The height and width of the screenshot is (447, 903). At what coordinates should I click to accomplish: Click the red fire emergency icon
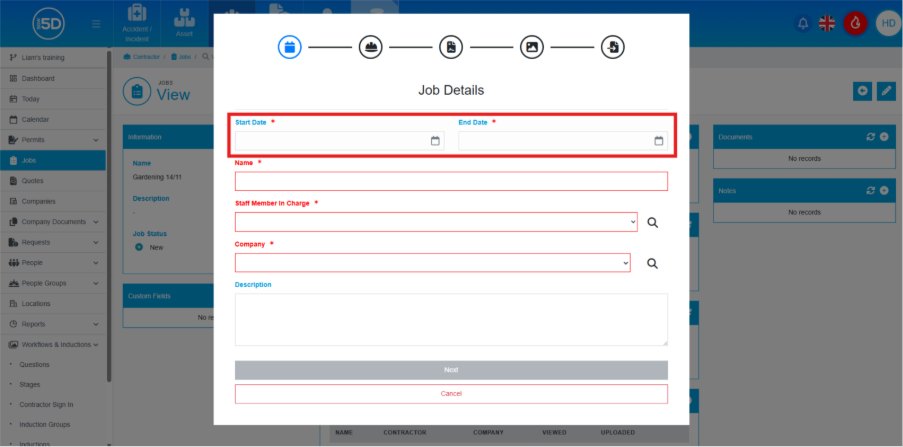[x=855, y=23]
